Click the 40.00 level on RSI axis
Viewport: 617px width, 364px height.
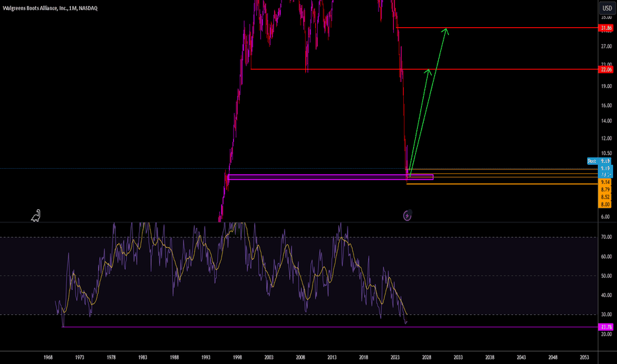click(606, 295)
